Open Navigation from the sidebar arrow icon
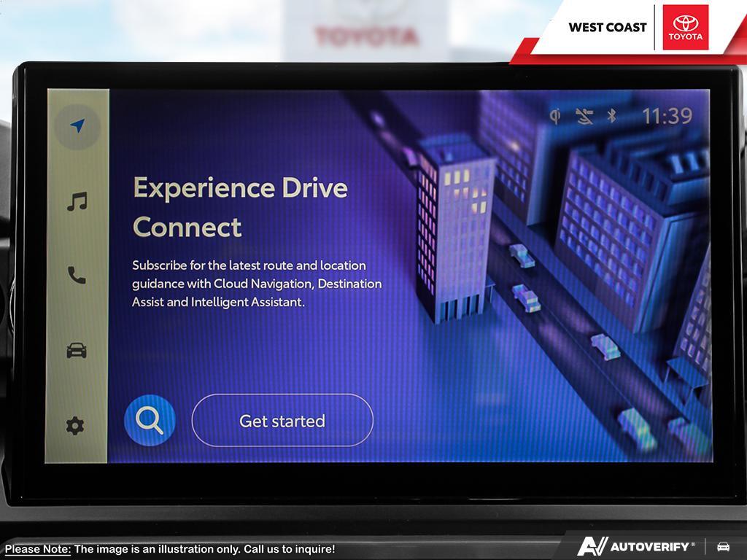747x560 pixels. pos(77,127)
